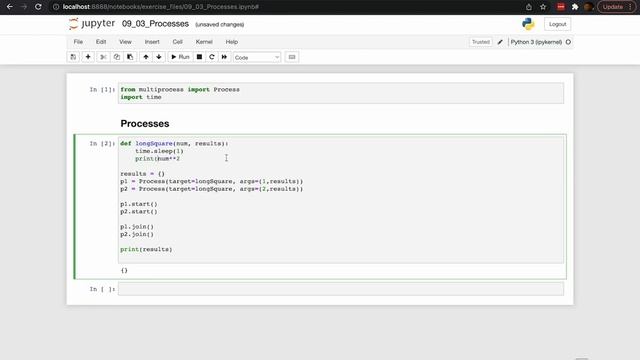Click the p2.start() line

coord(139,211)
